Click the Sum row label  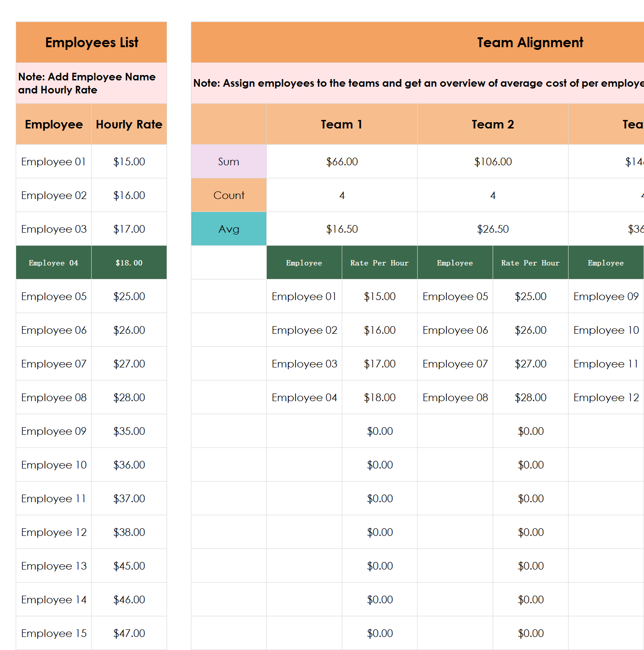point(229,162)
